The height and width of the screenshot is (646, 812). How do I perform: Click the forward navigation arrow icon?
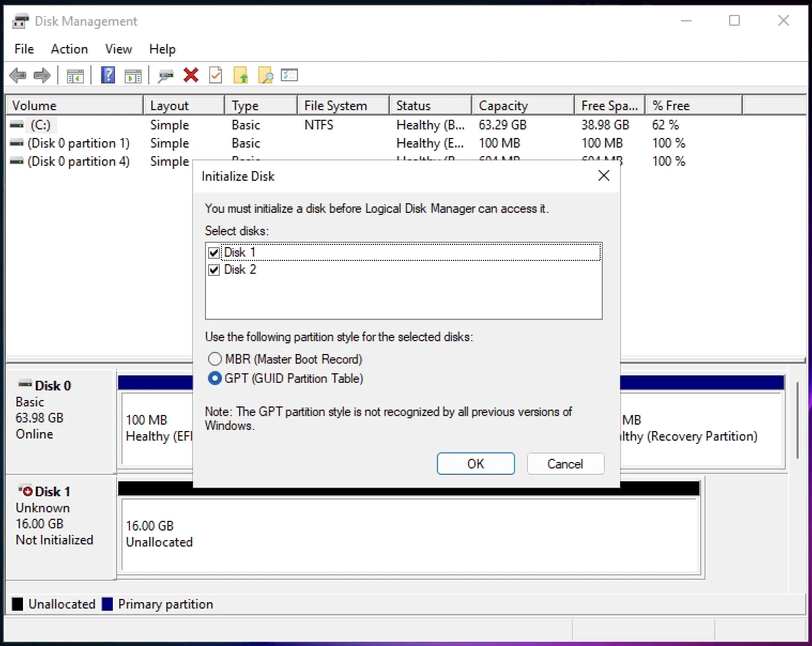pos(42,75)
